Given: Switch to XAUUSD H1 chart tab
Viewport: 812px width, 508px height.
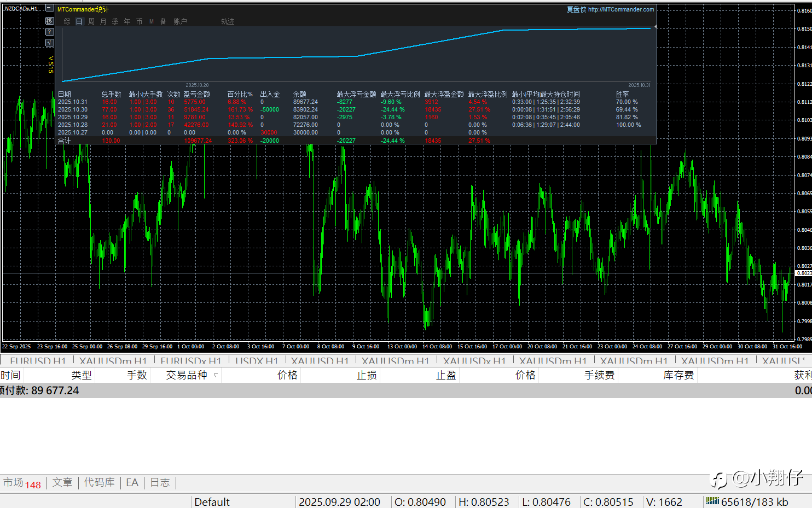Looking at the screenshot, I should pos(320,361).
